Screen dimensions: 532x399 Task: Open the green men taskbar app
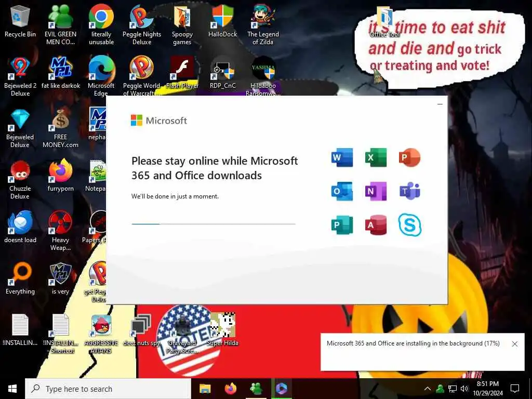coord(256,389)
